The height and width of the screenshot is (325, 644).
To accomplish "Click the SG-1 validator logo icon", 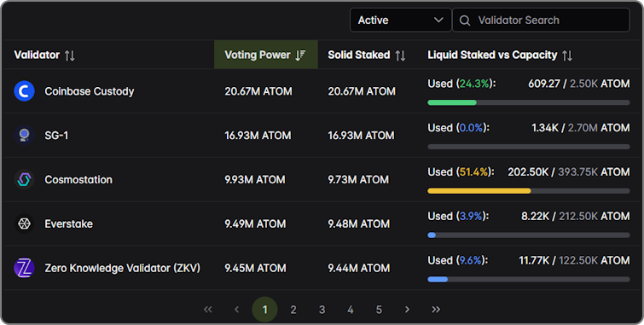I will point(24,135).
